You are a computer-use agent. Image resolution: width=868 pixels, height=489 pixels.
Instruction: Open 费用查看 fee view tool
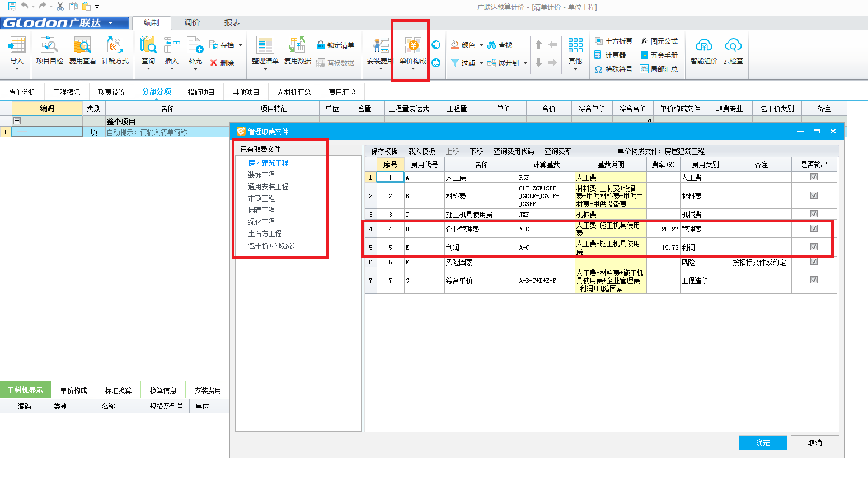[83, 52]
